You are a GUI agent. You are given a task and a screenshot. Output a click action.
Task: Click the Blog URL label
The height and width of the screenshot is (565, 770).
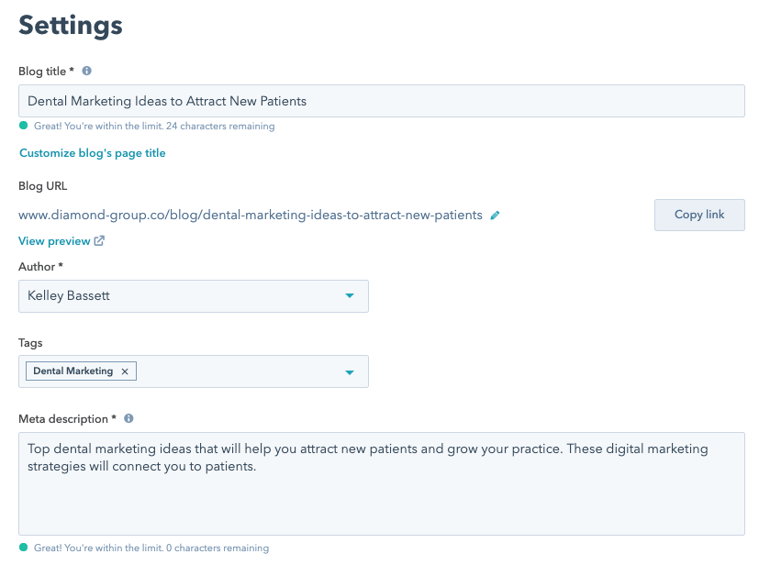[x=43, y=186]
